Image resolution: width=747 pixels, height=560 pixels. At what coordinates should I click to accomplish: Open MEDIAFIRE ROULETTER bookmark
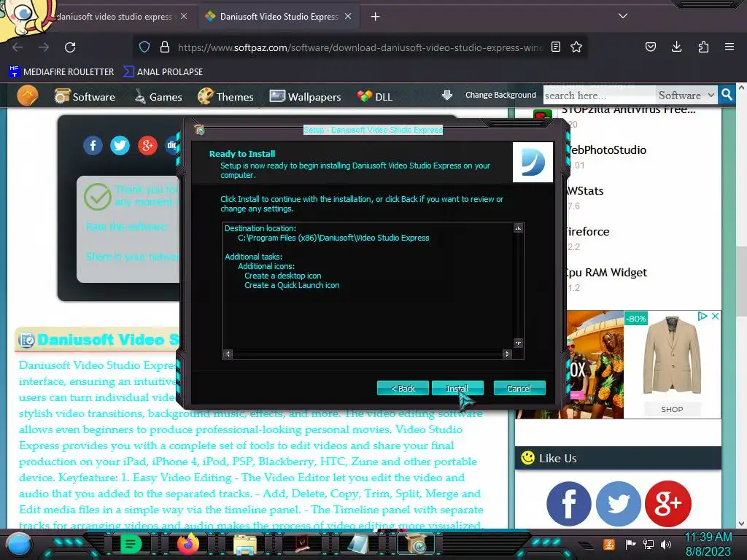coord(61,72)
